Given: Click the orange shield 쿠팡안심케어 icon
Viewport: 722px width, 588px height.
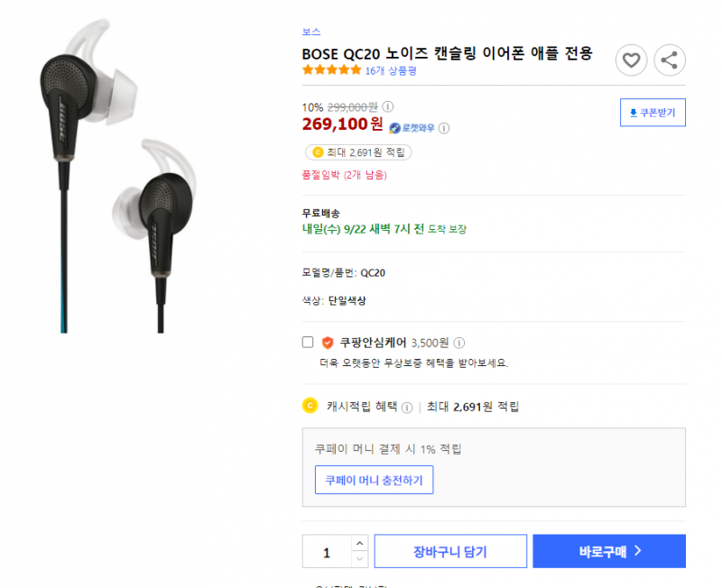Looking at the screenshot, I should [x=328, y=343].
